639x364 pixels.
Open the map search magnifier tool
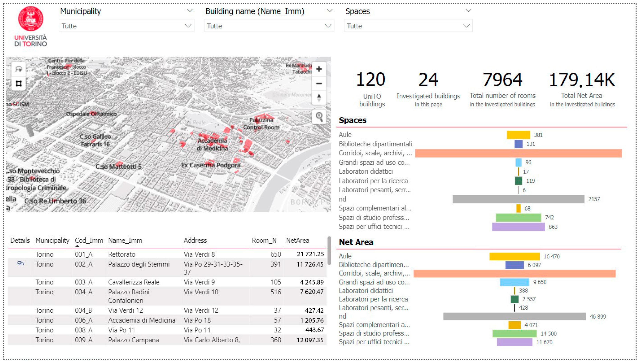(x=319, y=116)
